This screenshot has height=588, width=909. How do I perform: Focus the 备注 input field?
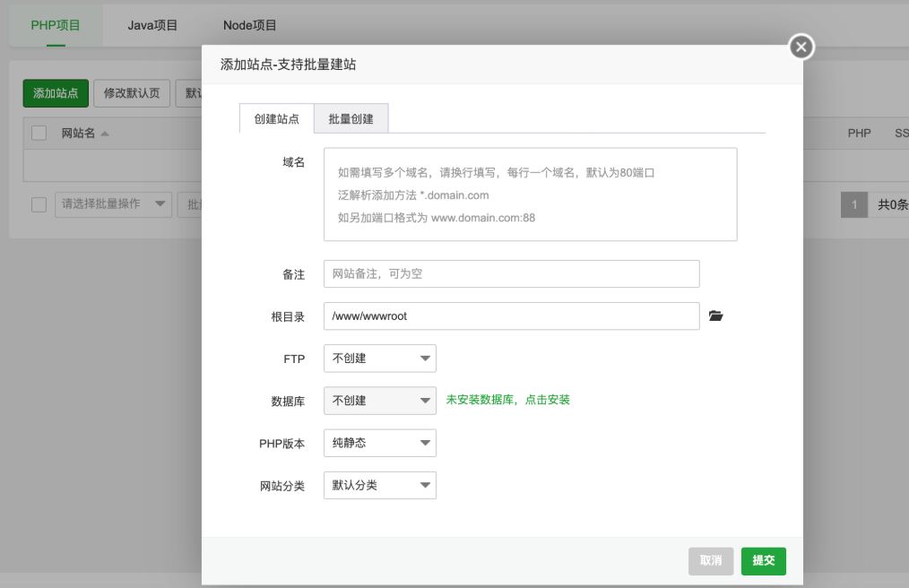point(511,273)
